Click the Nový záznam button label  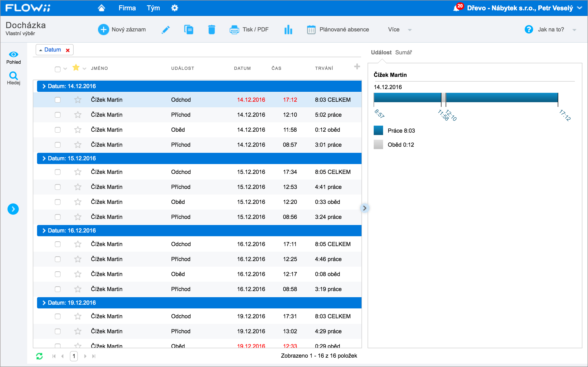[129, 30]
